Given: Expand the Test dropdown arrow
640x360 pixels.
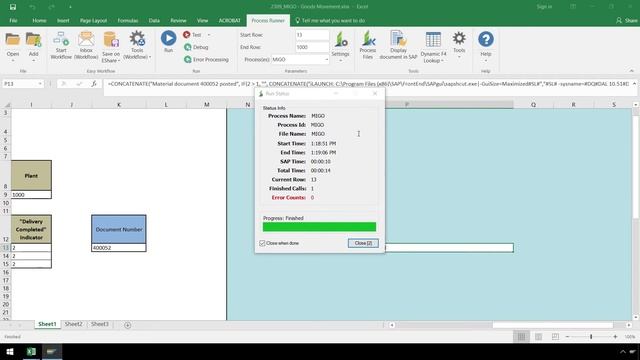Looking at the screenshot, I should point(209,35).
